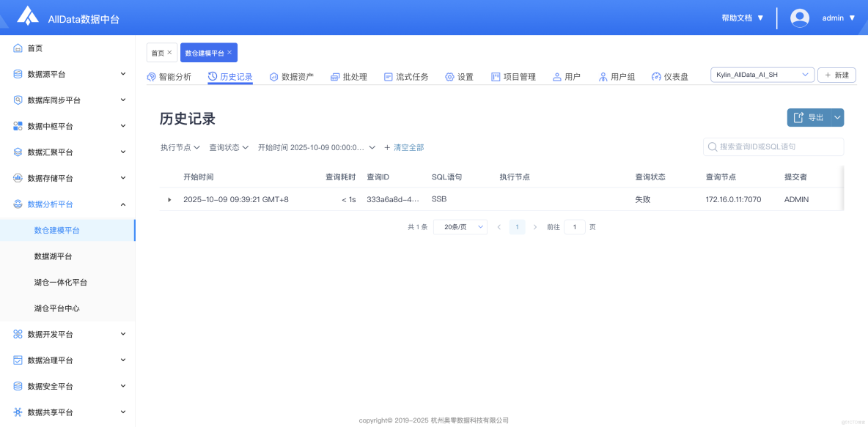Screen dimensions: 868x427
Task: Expand the Kylin_AllData_AI_SH project selector
Action: pyautogui.click(x=762, y=74)
